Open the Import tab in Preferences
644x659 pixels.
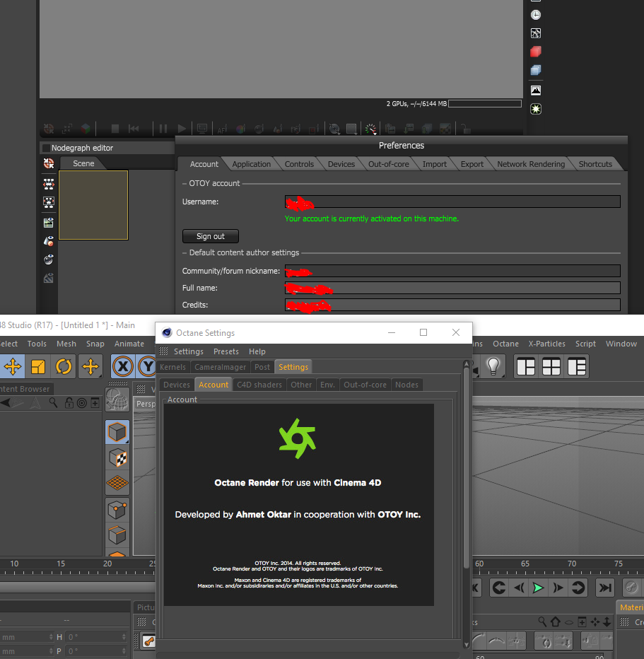pyautogui.click(x=434, y=164)
